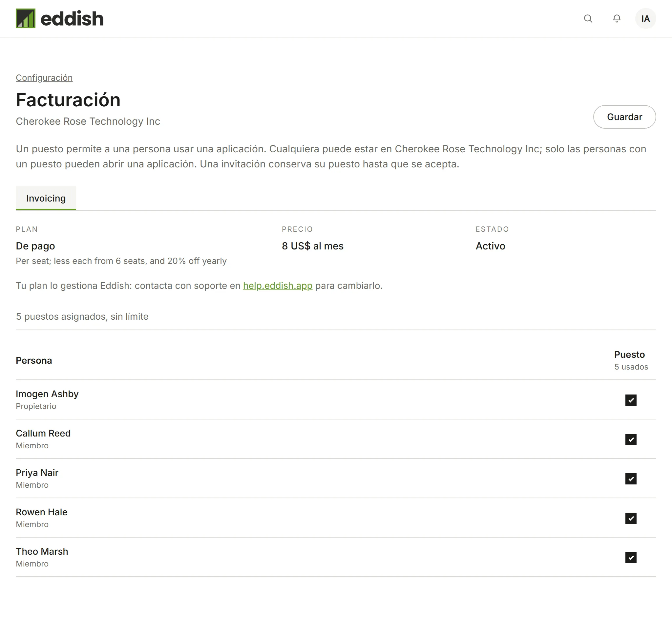
Task: Click the eddish wordmark
Action: 72,18
